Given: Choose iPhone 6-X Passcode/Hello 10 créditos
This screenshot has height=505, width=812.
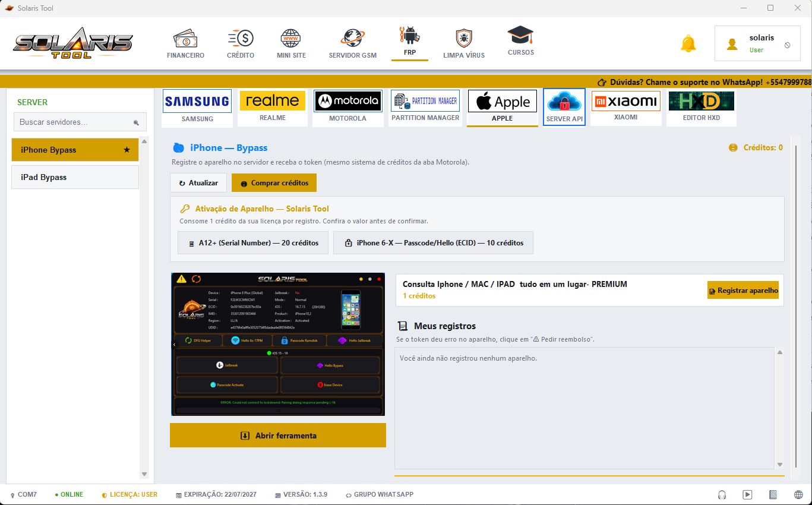Looking at the screenshot, I should pos(433,242).
